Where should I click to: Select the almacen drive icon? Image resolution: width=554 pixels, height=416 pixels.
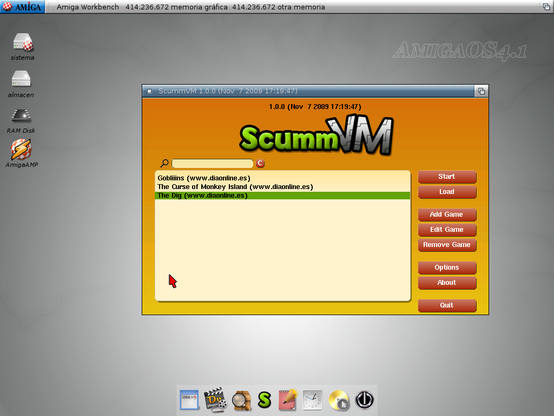point(21,78)
